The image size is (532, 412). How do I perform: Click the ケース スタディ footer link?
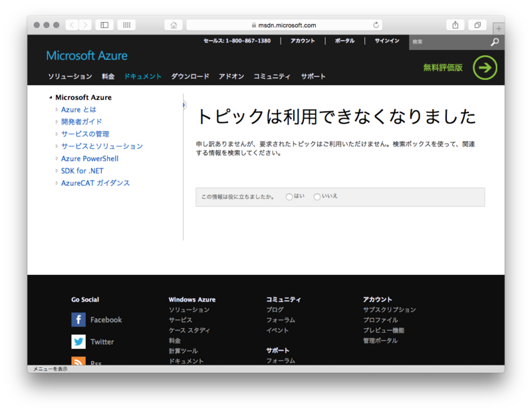190,330
